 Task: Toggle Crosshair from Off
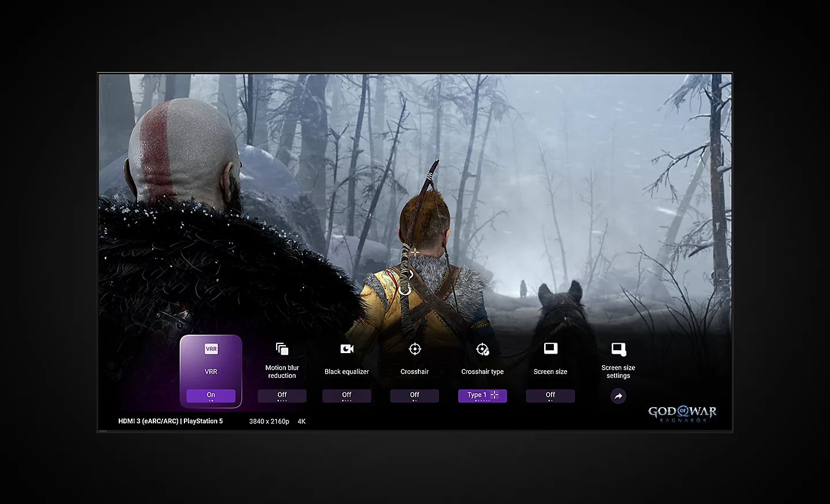coord(414,395)
